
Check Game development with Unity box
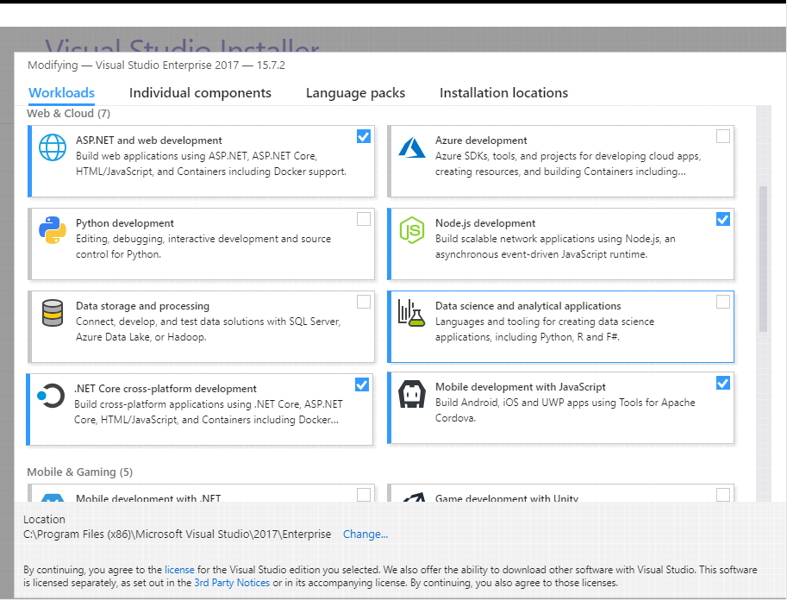pos(723,495)
